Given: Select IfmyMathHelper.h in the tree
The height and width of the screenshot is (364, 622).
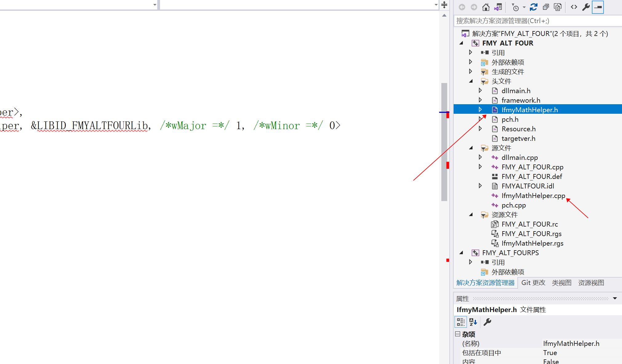Looking at the screenshot, I should pos(530,110).
